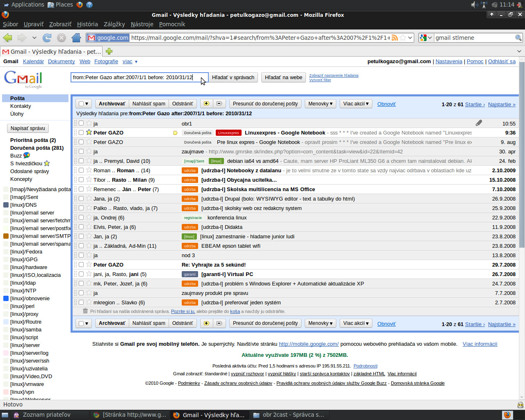
Task: Check the checkbox for obr1 message
Action: tap(81, 123)
